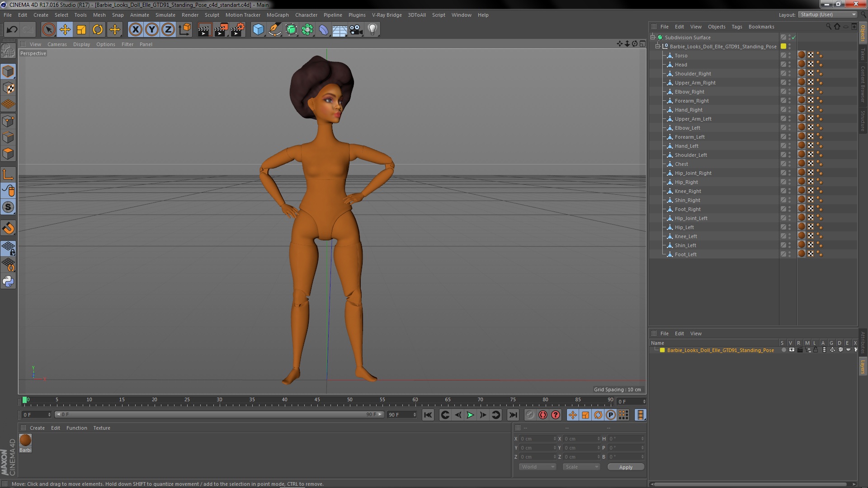Select the Live Selection tool
This screenshot has width=868, height=488.
click(48, 30)
